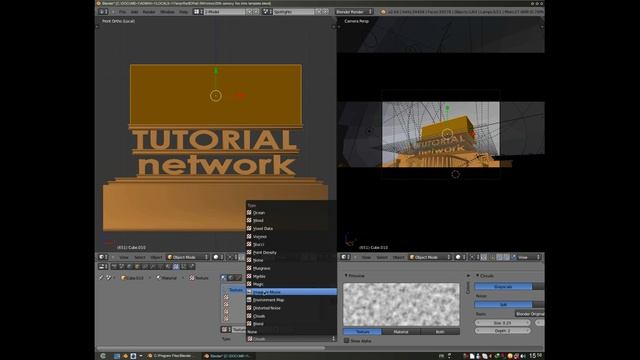Open the Basis dropdown Blender Original
Image resolution: width=640 pixels, height=360 pixels.
click(529, 314)
